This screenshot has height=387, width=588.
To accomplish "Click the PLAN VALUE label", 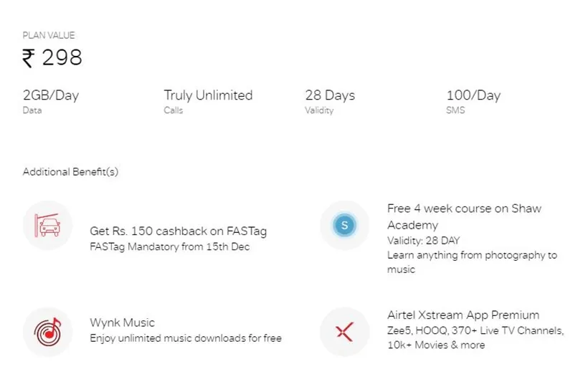I will [49, 35].
